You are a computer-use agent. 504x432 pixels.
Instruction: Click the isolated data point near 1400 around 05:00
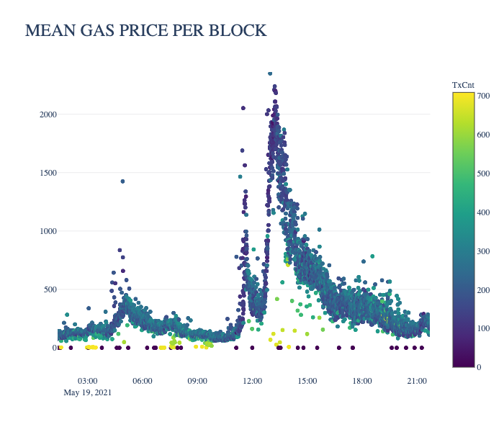[x=122, y=181]
